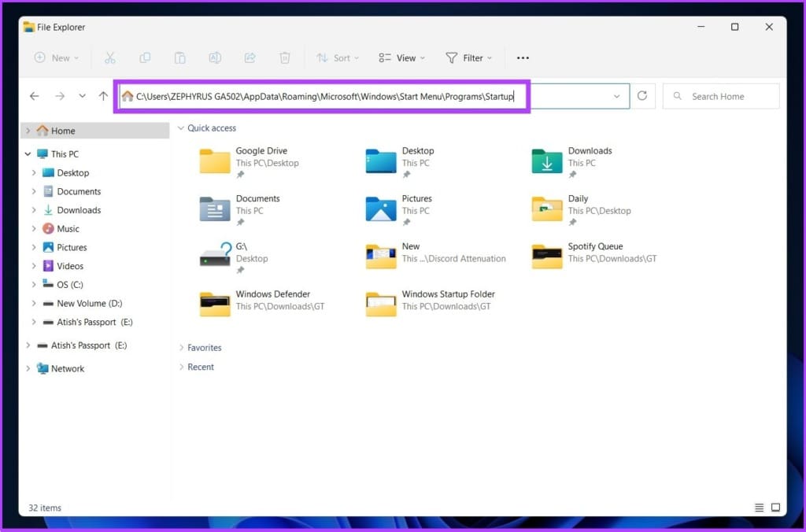Click the Share icon in toolbar
This screenshot has height=532, width=806.
click(250, 58)
